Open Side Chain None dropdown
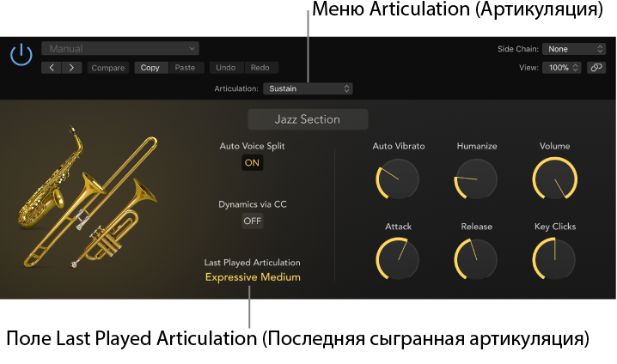The height and width of the screenshot is (364, 617). [574, 49]
